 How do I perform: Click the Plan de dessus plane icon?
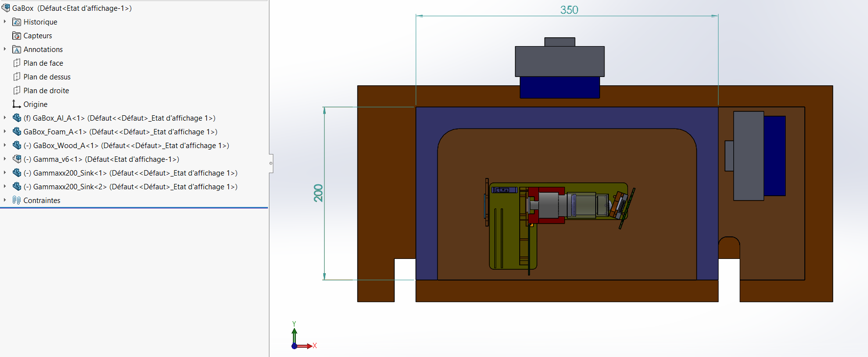17,76
